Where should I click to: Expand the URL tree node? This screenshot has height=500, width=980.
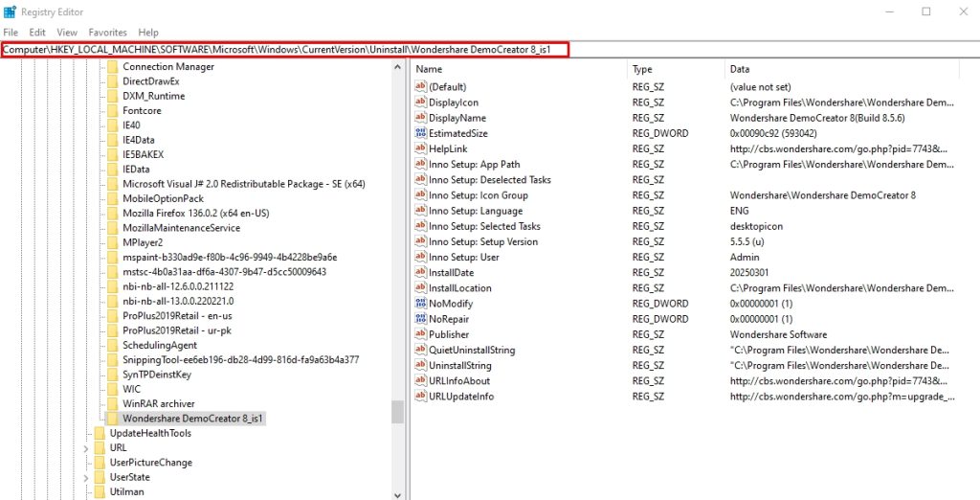(85, 447)
